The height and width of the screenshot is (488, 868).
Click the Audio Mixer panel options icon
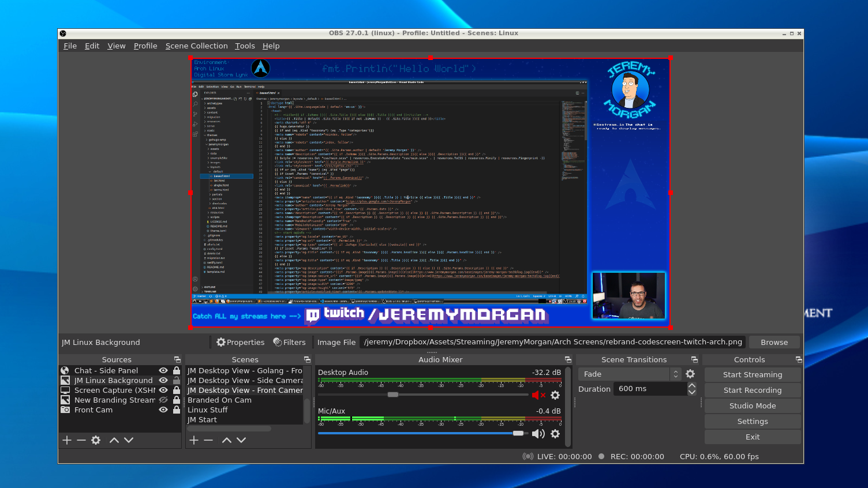567,359
